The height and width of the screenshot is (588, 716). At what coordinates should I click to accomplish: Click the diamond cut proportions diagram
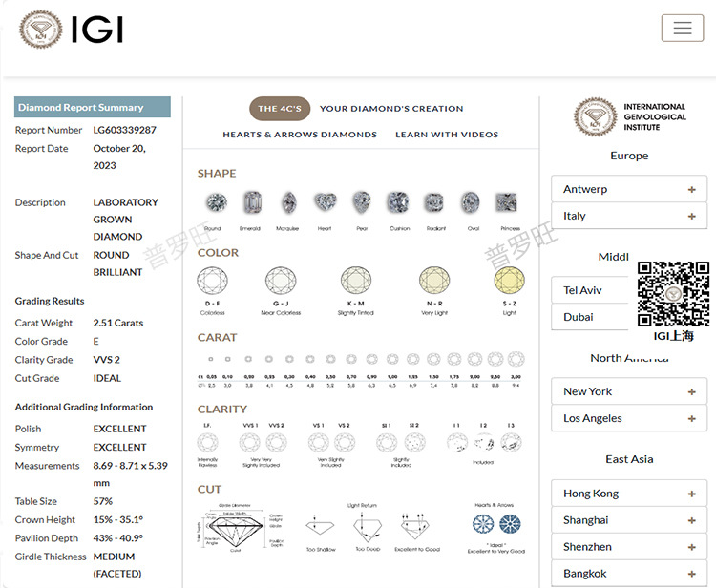pyautogui.click(x=242, y=528)
